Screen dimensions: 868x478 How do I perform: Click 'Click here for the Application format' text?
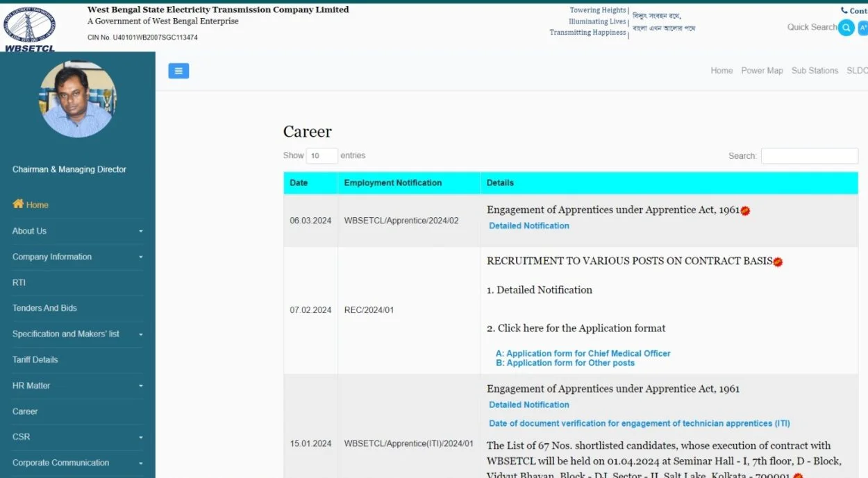pyautogui.click(x=581, y=328)
